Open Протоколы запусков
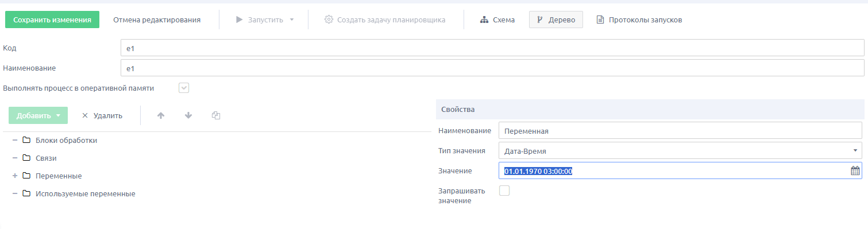The width and height of the screenshot is (868, 229). click(x=639, y=20)
